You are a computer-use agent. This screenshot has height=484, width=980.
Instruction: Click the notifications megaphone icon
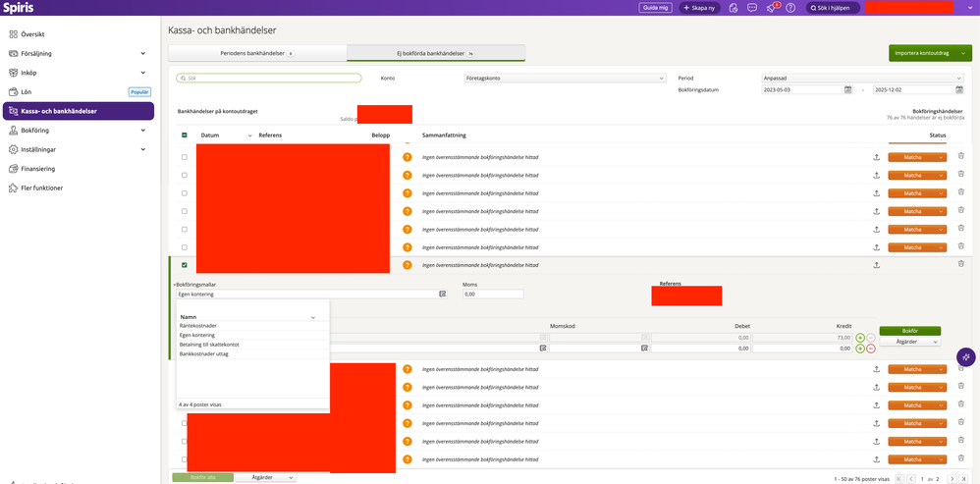pyautogui.click(x=771, y=7)
